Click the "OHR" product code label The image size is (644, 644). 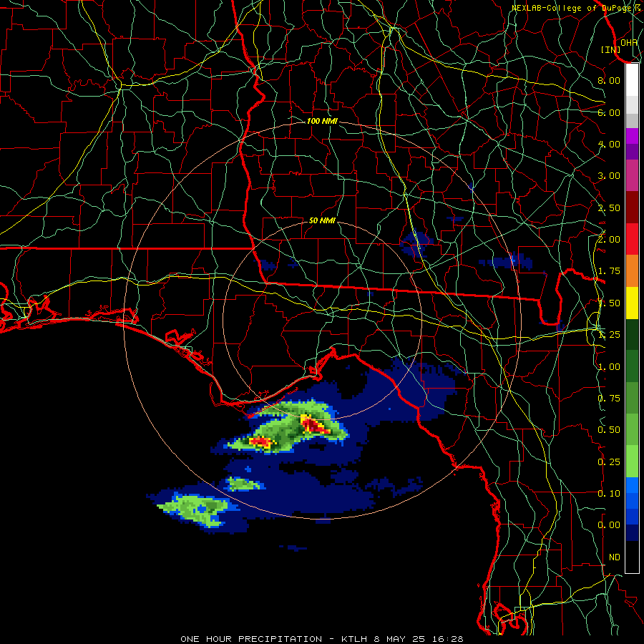628,42
